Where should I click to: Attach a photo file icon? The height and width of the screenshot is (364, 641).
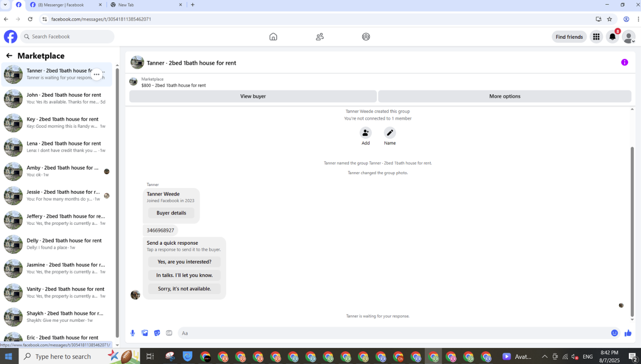(145, 333)
